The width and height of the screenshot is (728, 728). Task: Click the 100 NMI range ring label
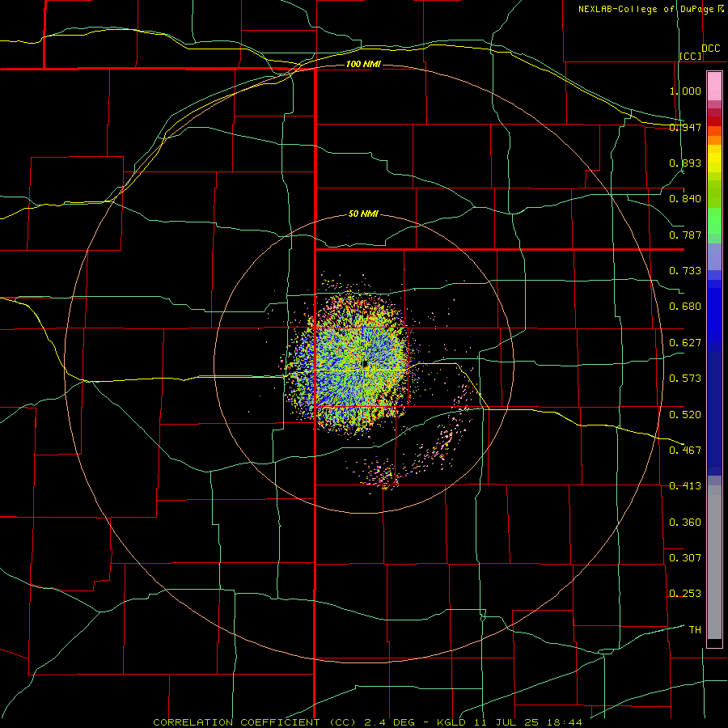pos(363,64)
